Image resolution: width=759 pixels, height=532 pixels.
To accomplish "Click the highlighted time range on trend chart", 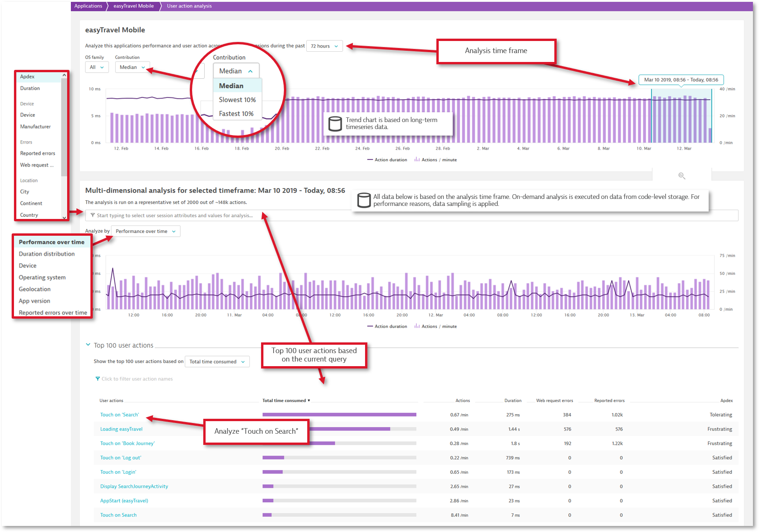I will pos(681,116).
